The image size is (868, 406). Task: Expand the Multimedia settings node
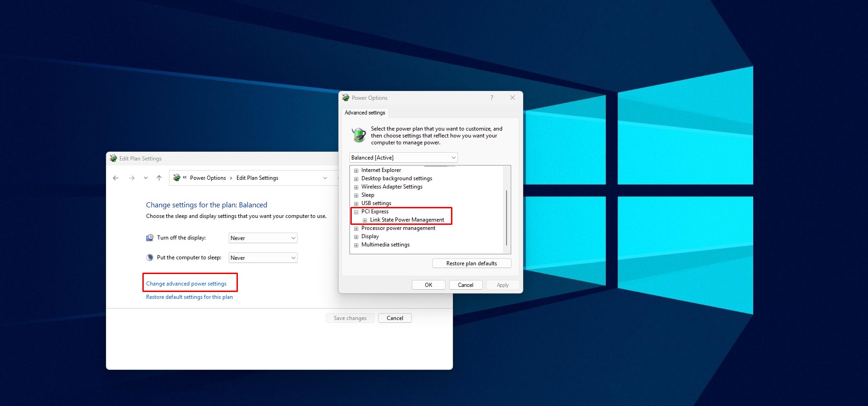(x=356, y=245)
